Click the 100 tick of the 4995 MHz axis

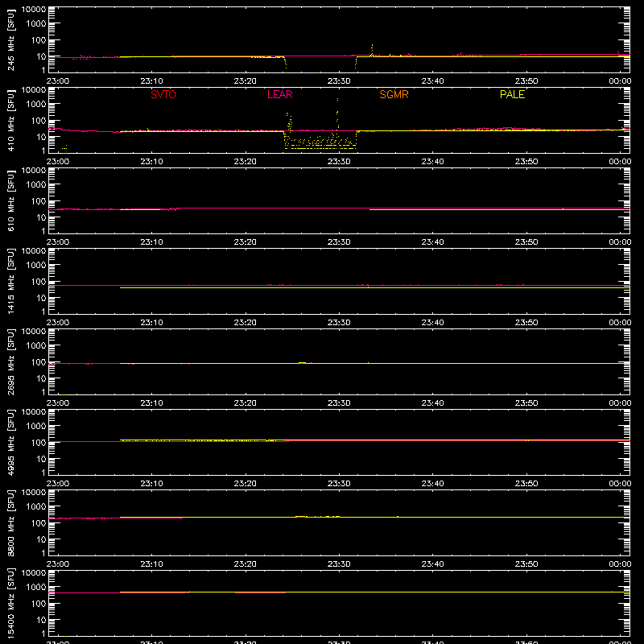[x=39, y=442]
